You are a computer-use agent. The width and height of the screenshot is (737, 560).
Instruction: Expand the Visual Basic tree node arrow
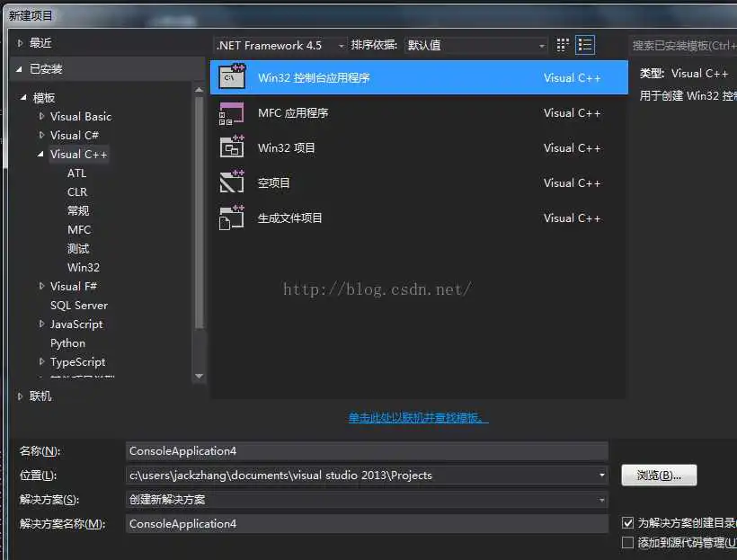(42, 116)
